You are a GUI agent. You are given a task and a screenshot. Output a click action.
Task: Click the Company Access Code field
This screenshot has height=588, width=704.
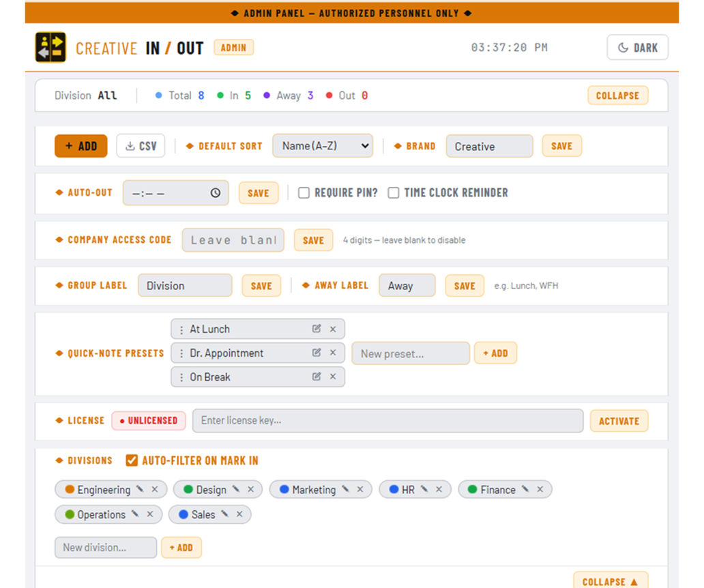pos(233,240)
